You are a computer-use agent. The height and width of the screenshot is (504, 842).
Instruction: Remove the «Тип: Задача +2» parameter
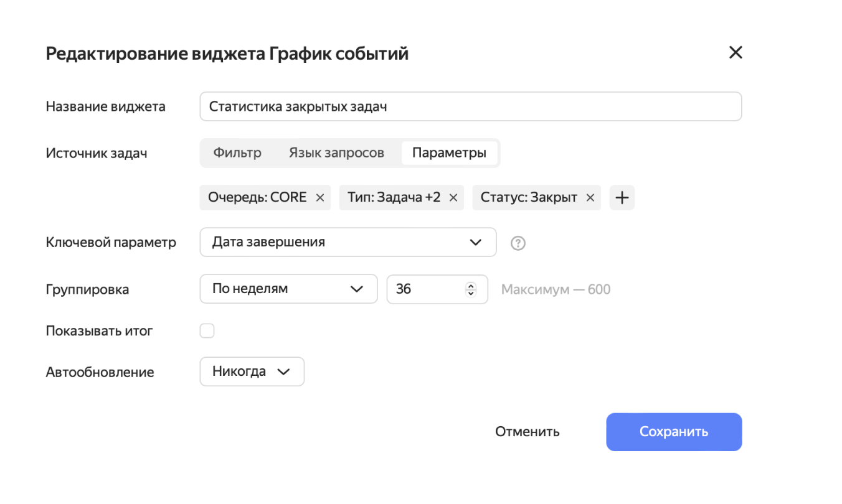point(454,197)
